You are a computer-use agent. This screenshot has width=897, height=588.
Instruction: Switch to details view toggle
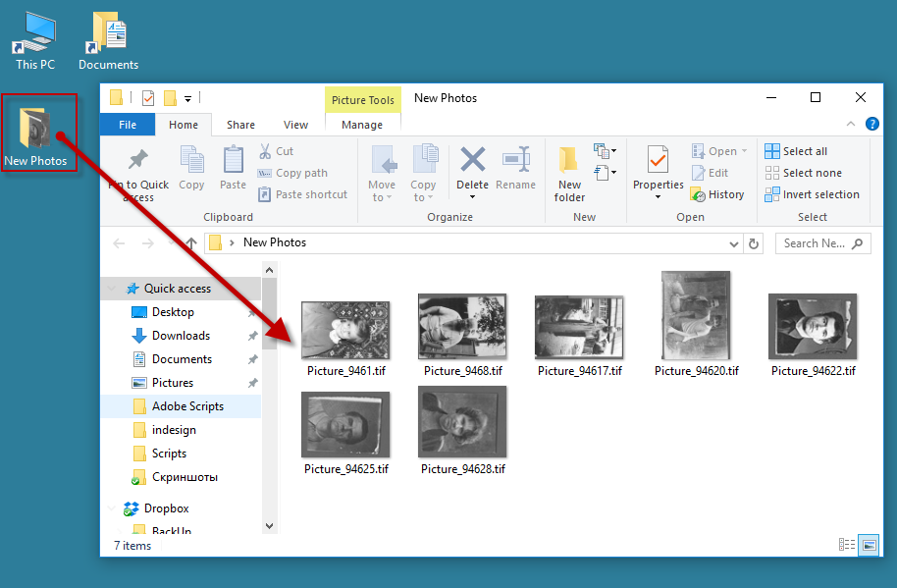(x=847, y=544)
